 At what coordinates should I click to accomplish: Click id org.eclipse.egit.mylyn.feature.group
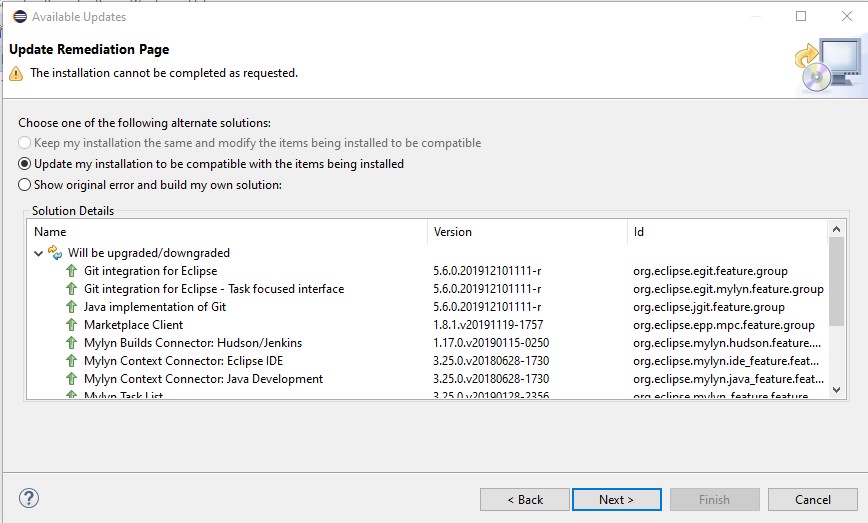pyautogui.click(x=728, y=289)
